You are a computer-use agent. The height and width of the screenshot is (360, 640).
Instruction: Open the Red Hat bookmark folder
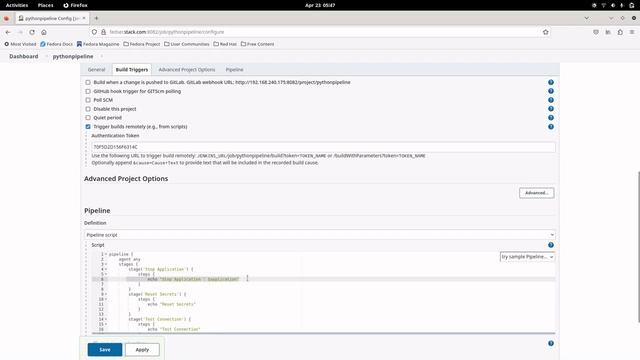click(x=225, y=44)
